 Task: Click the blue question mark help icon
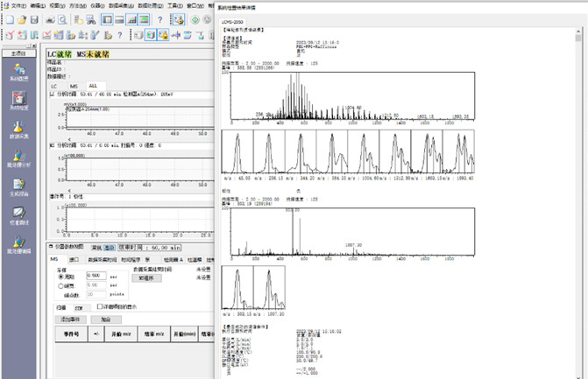point(160,20)
